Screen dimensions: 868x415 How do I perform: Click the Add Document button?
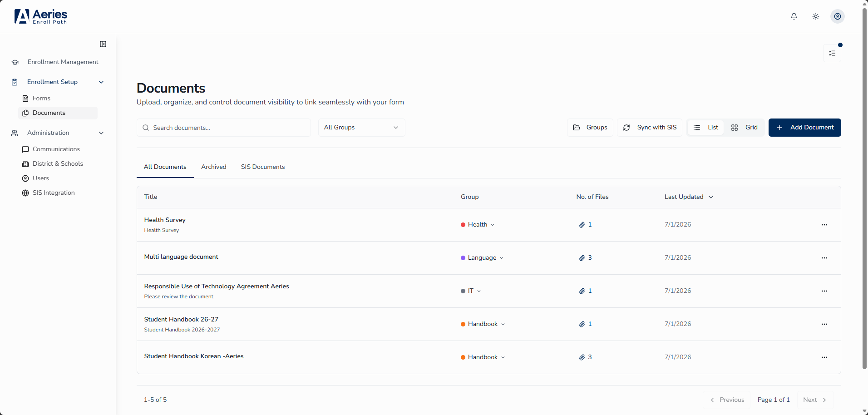point(804,128)
